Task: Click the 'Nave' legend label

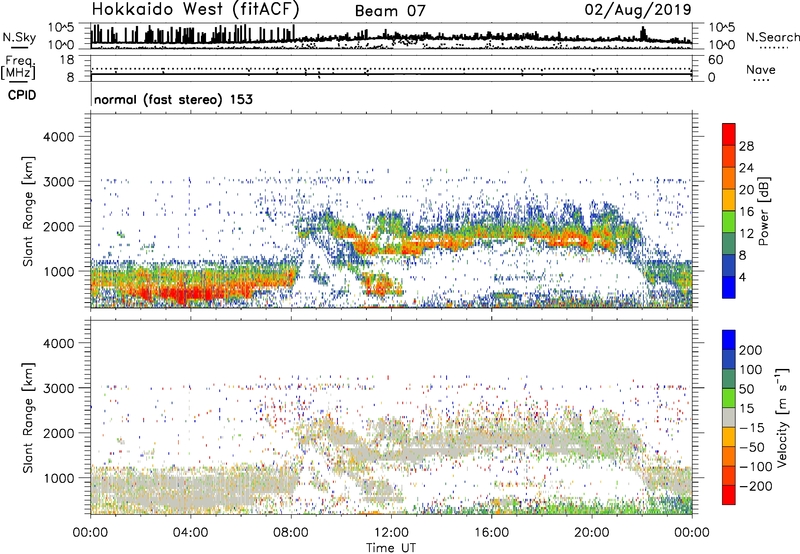Action: pos(761,69)
